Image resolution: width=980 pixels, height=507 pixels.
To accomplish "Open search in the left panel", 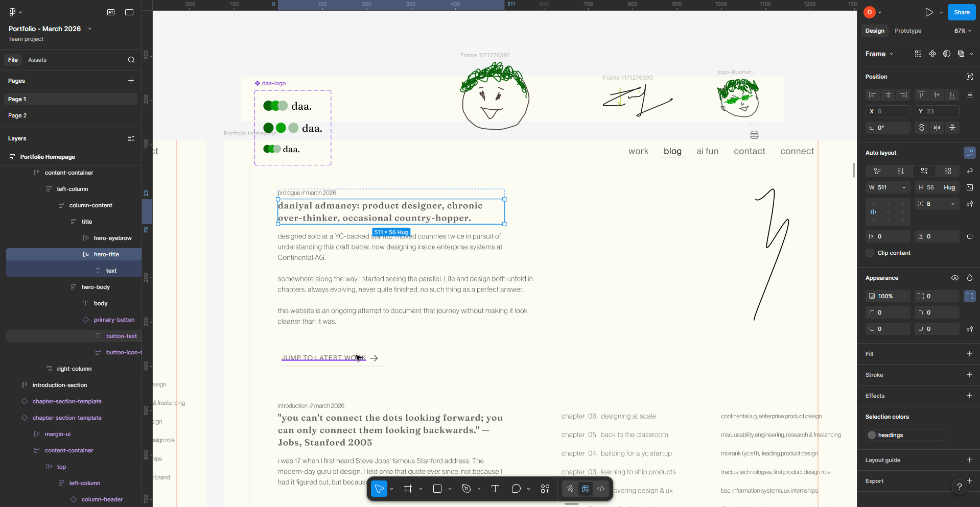I will click(131, 60).
